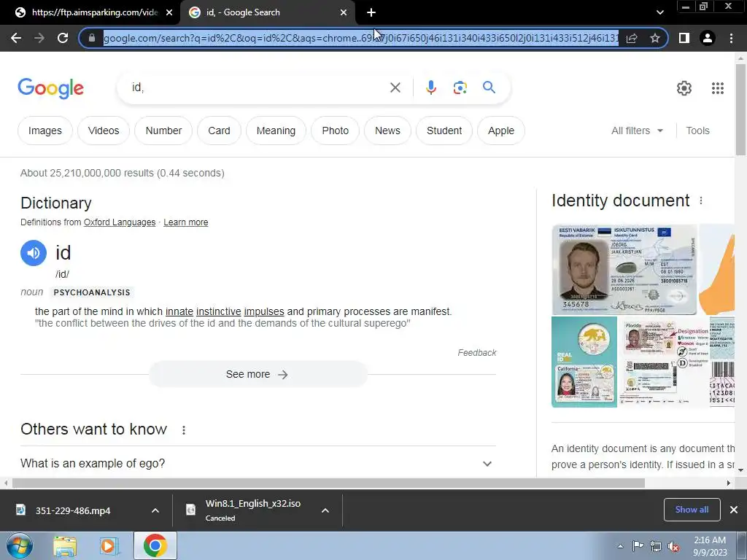Image resolution: width=747 pixels, height=560 pixels.
Task: Click the browser forward arrow
Action: [x=39, y=38]
